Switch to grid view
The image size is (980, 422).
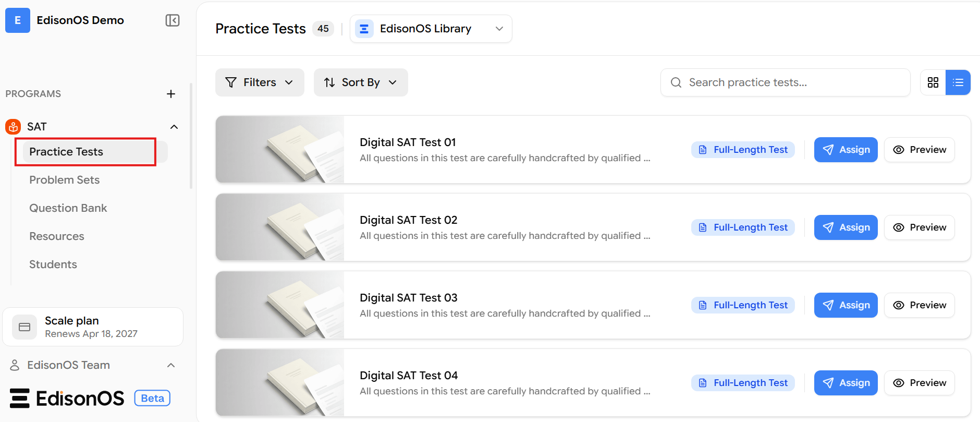[933, 82]
